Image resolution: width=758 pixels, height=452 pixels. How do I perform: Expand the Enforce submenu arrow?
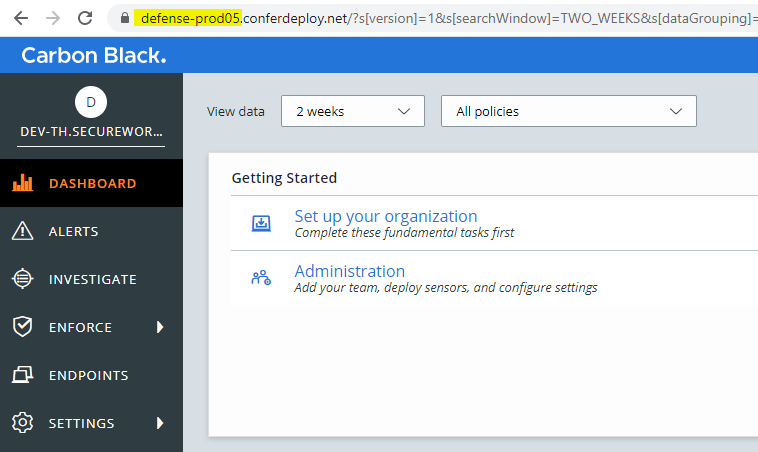[x=160, y=327]
